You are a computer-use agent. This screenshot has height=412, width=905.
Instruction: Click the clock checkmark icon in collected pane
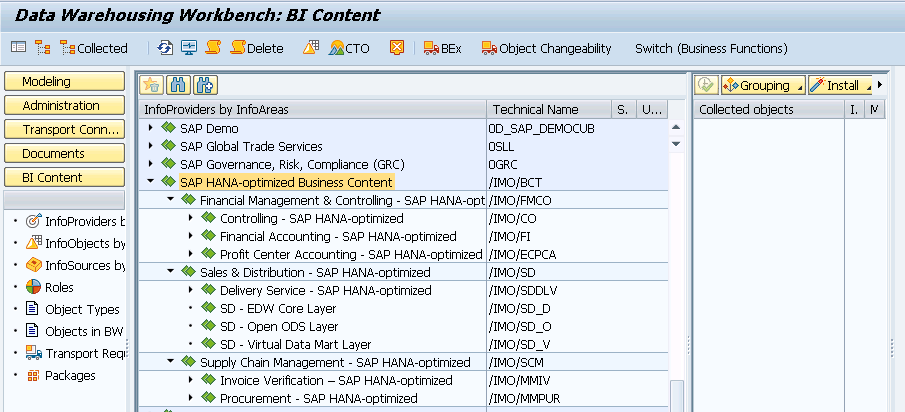pyautogui.click(x=706, y=85)
